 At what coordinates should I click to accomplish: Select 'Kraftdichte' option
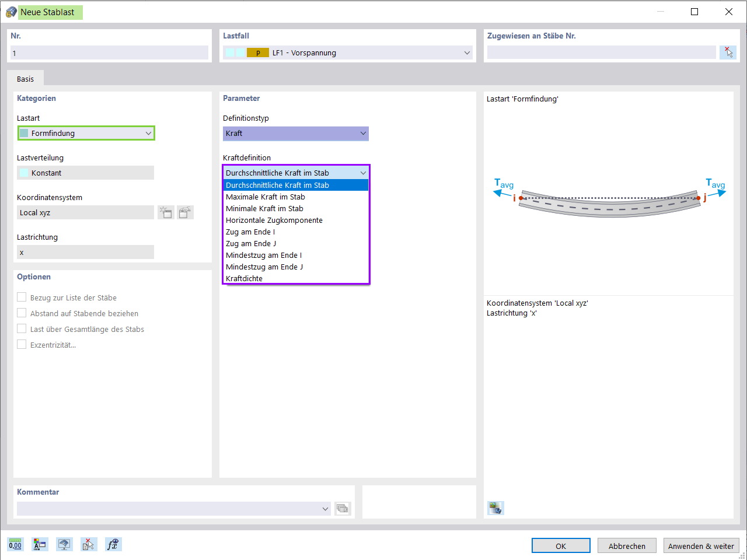(x=296, y=278)
